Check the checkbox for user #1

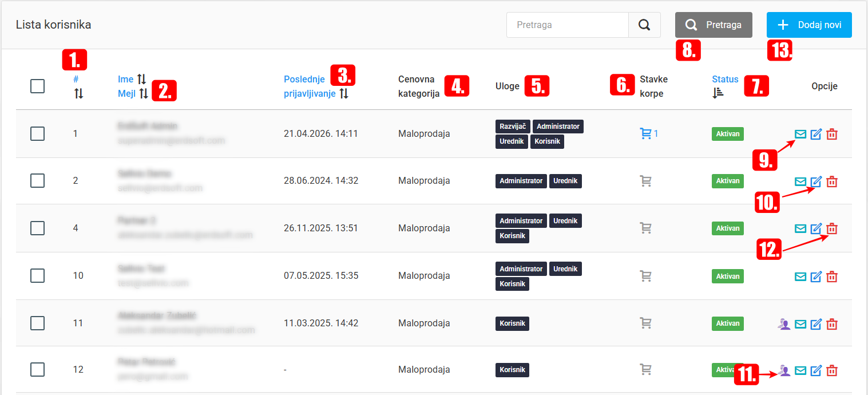(x=37, y=133)
